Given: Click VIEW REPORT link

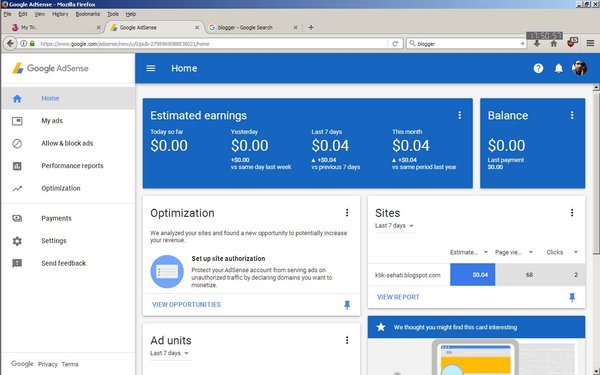Looking at the screenshot, I should (x=398, y=297).
